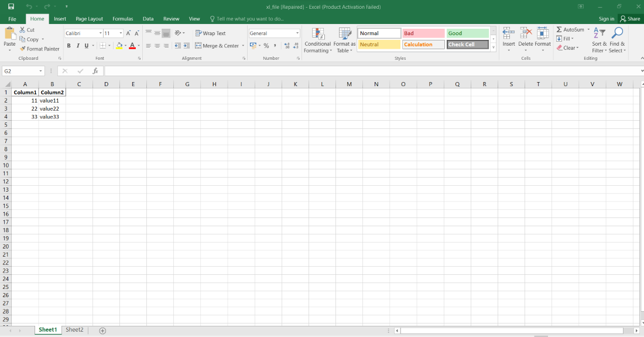Image resolution: width=644 pixels, height=337 pixels.
Task: Toggle Italic formatting
Action: [77, 46]
